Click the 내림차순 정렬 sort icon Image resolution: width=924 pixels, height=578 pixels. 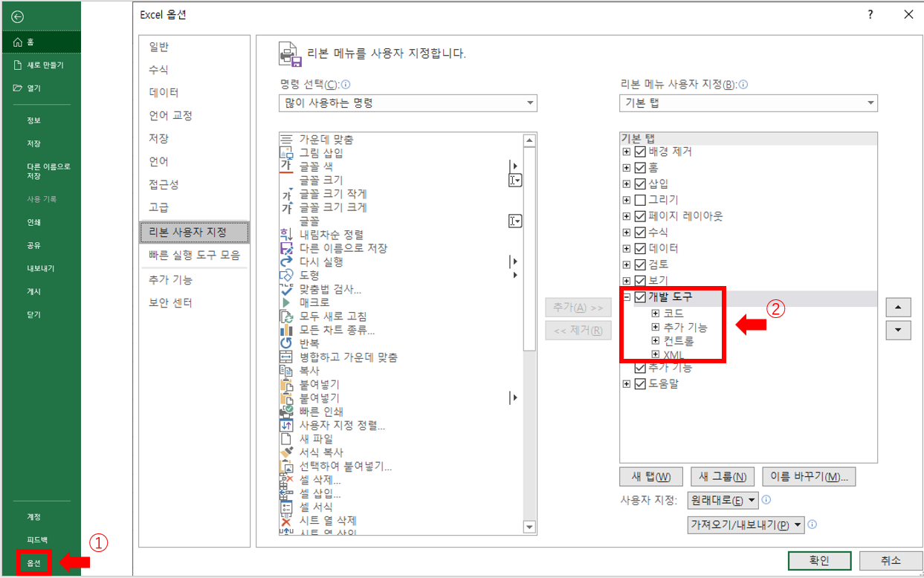[x=286, y=235]
